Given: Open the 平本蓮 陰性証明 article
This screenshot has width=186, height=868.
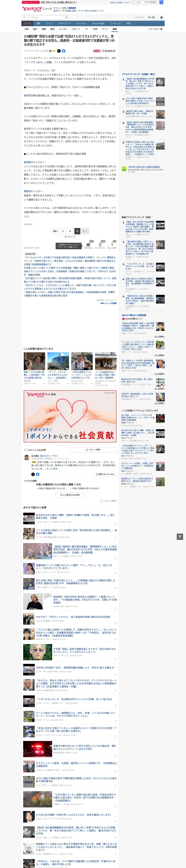Looking at the screenshot, I should (x=84, y=650).
